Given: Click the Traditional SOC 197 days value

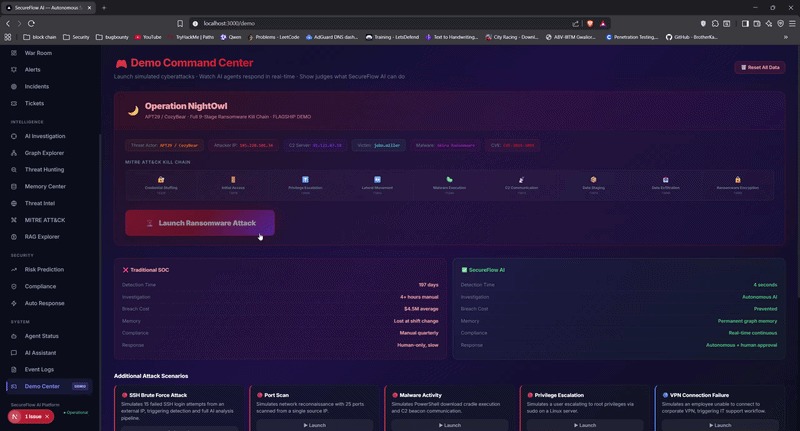Looking at the screenshot, I should 428,285.
